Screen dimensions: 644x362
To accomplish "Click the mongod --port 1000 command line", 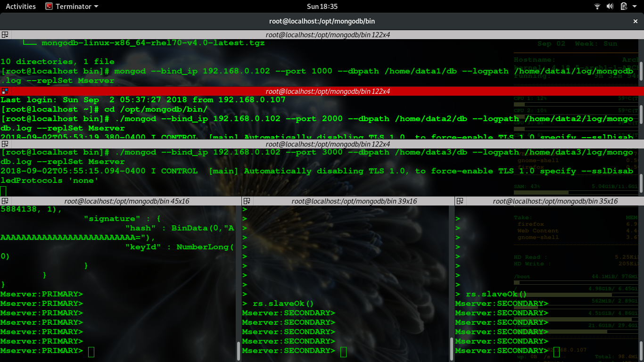I will coord(317,76).
